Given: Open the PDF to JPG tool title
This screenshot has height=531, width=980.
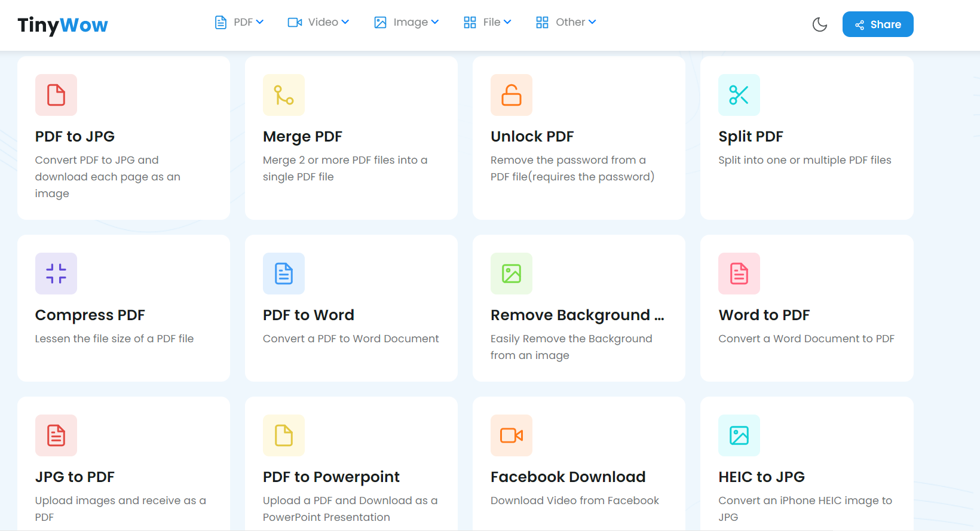Looking at the screenshot, I should pyautogui.click(x=75, y=137).
